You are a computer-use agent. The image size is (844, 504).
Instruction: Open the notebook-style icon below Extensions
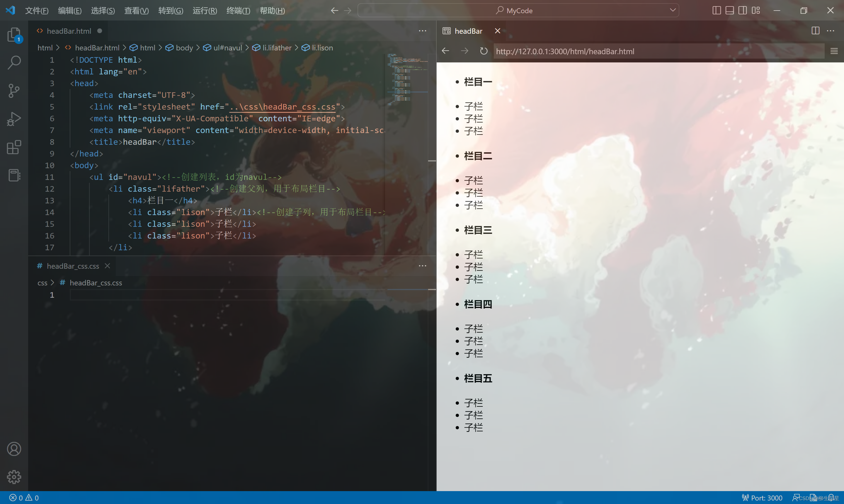coord(14,175)
